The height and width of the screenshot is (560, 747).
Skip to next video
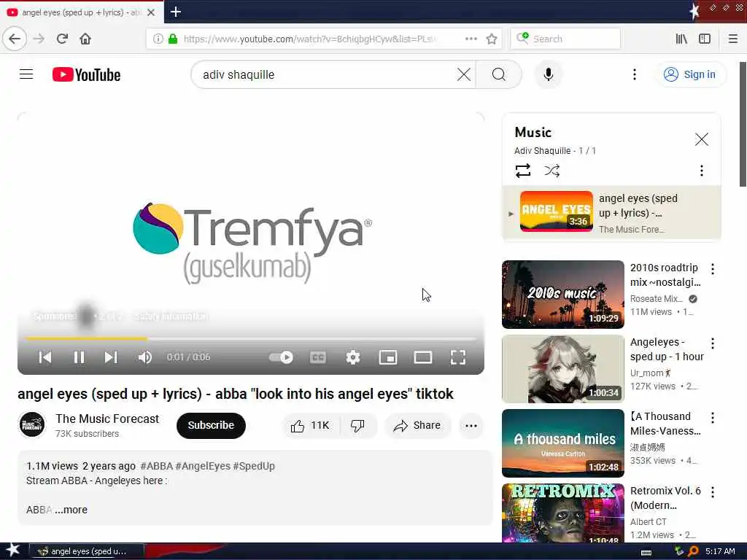coord(111,357)
